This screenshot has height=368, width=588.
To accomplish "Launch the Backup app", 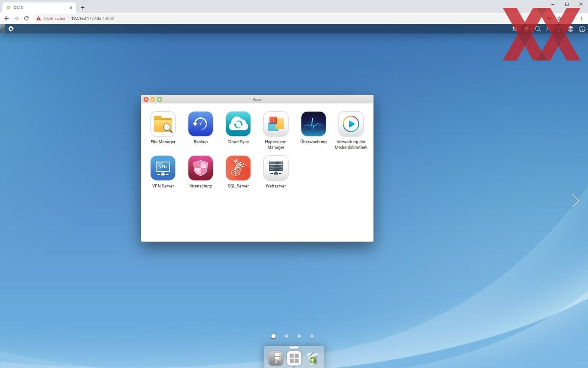I will coord(201,124).
